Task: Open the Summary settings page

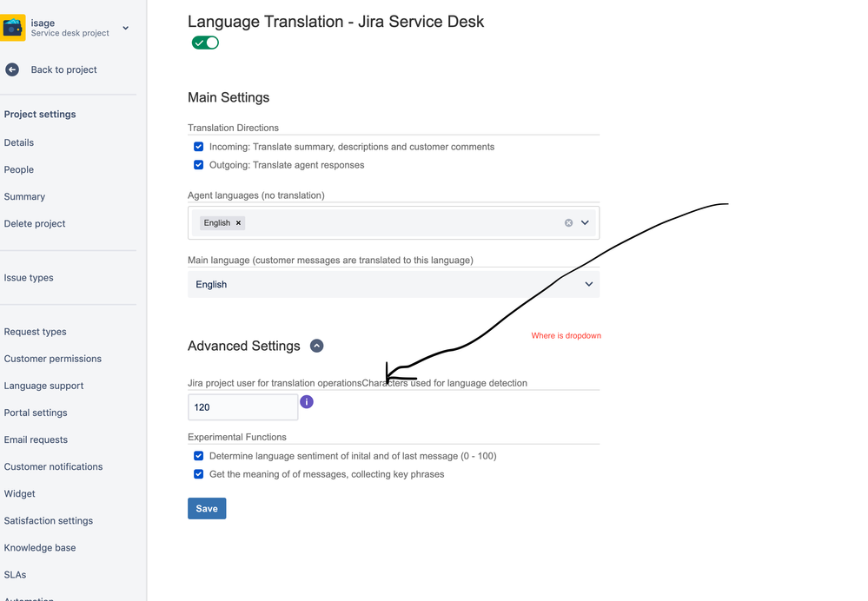Action: [24, 197]
